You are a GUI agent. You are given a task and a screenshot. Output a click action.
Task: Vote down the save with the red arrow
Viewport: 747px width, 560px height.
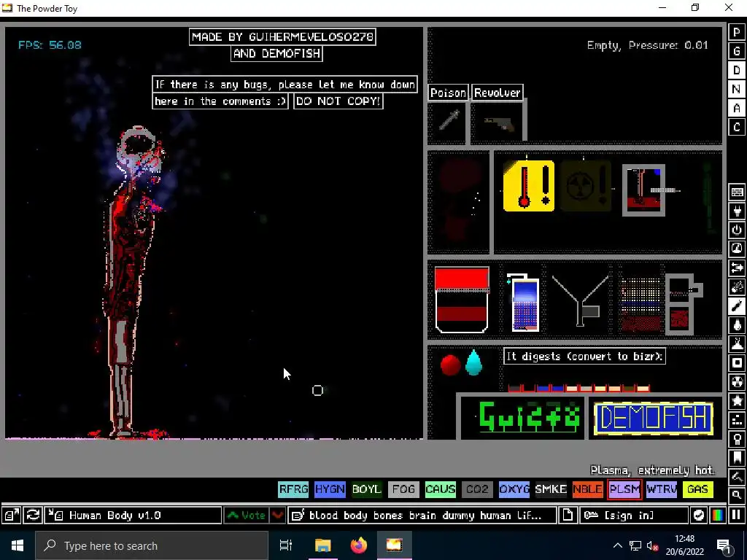278,516
